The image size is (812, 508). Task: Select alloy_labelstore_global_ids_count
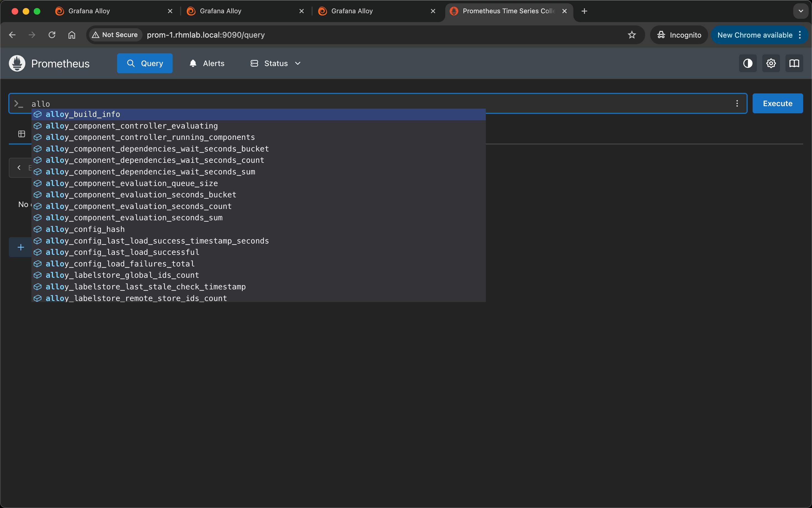point(259,275)
